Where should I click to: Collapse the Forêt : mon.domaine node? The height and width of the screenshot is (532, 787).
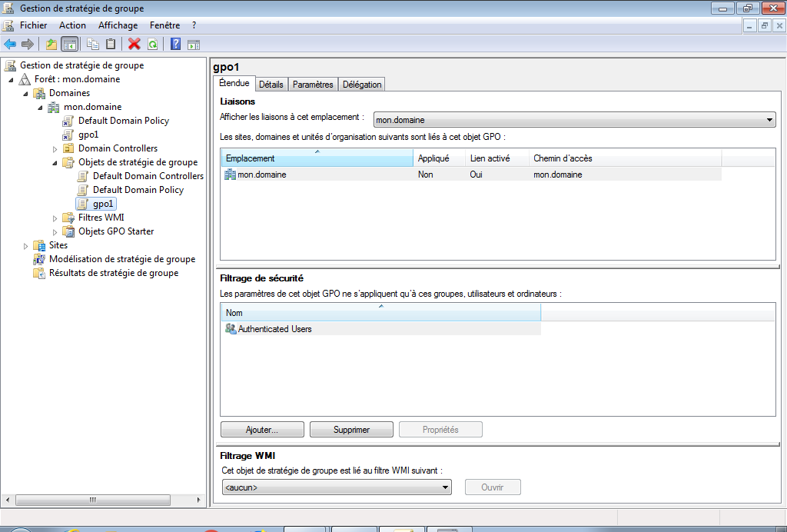[x=11, y=80]
